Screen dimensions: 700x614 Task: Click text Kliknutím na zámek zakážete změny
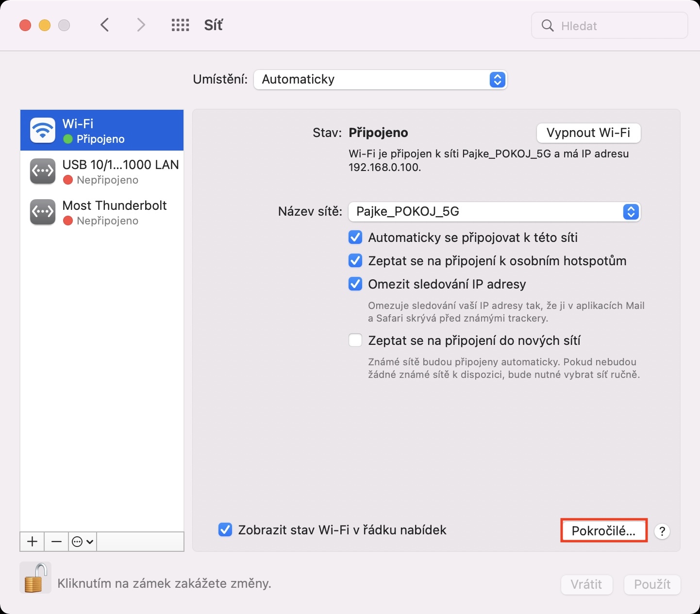point(164,583)
